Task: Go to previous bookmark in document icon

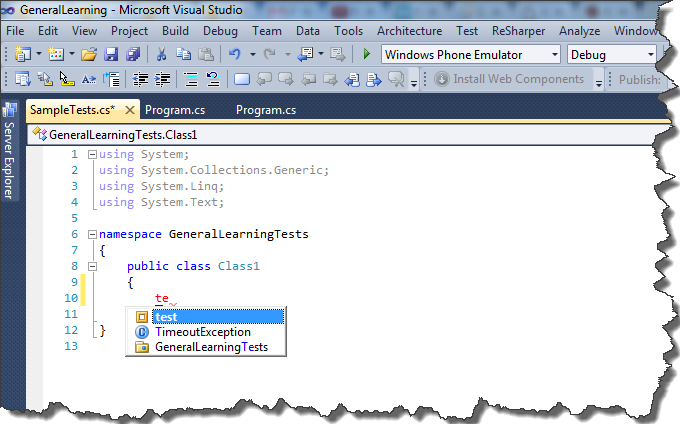Action: (352, 79)
